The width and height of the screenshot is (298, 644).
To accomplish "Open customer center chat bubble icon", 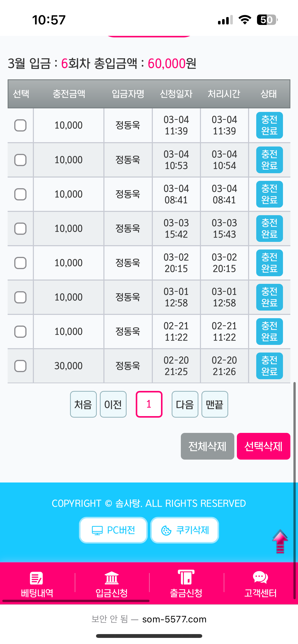I will (x=260, y=578).
